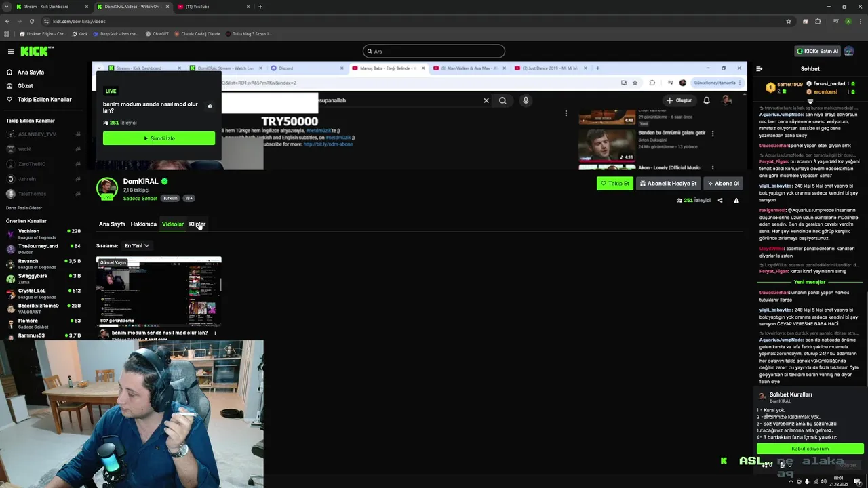Select the Crystal_LoL recommended channel
868x488 pixels.
point(43,293)
